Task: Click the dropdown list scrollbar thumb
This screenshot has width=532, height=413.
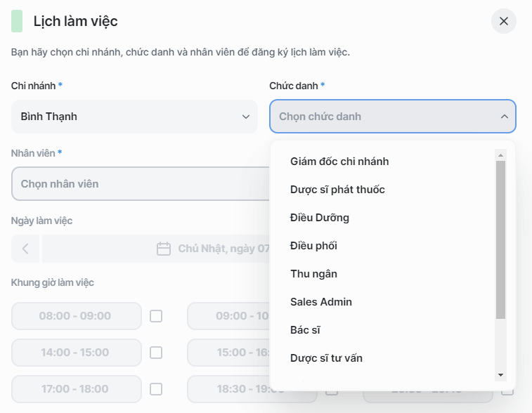Action: click(x=500, y=239)
